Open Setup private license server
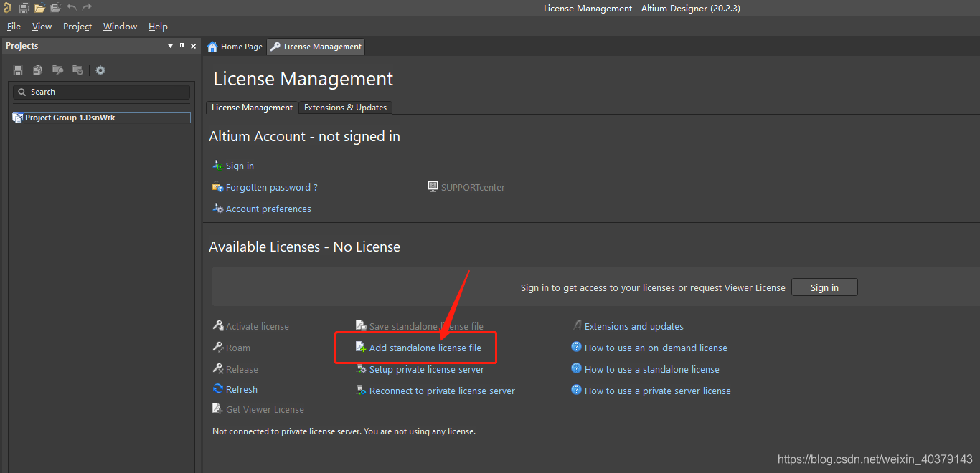This screenshot has height=473, width=980. click(427, 369)
